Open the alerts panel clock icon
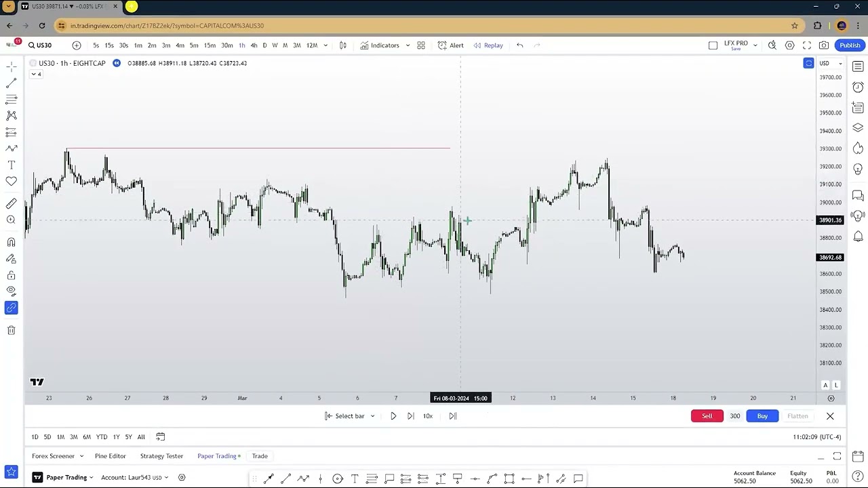 pos(858,87)
